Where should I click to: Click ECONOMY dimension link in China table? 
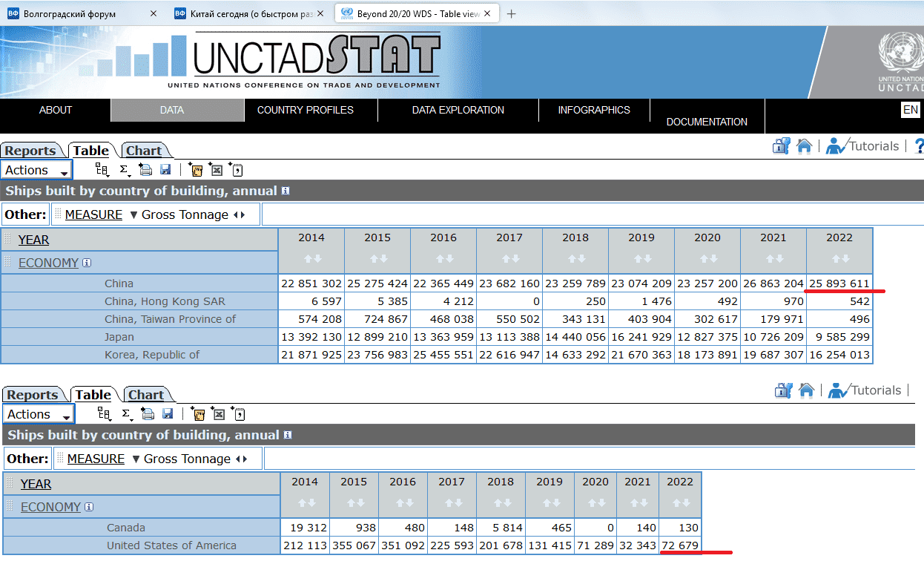coord(48,263)
